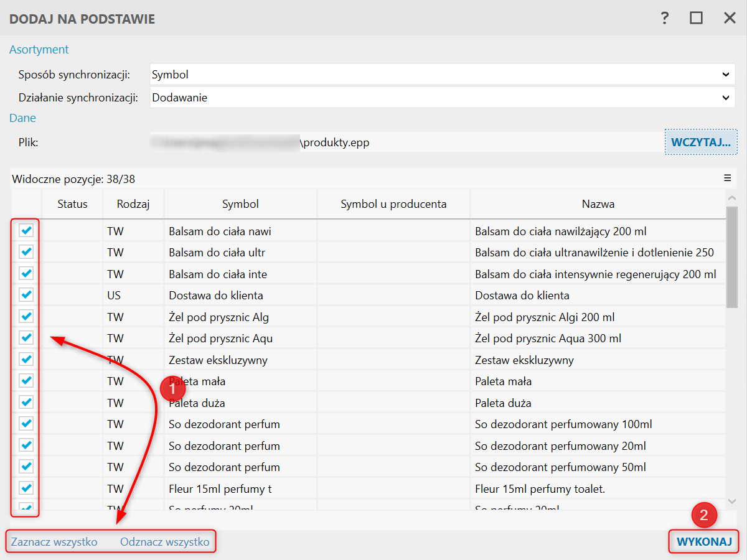The height and width of the screenshot is (560, 747).
Task: Uncheck the So dezodorant perfumowany 50ml checkbox
Action: [x=26, y=466]
